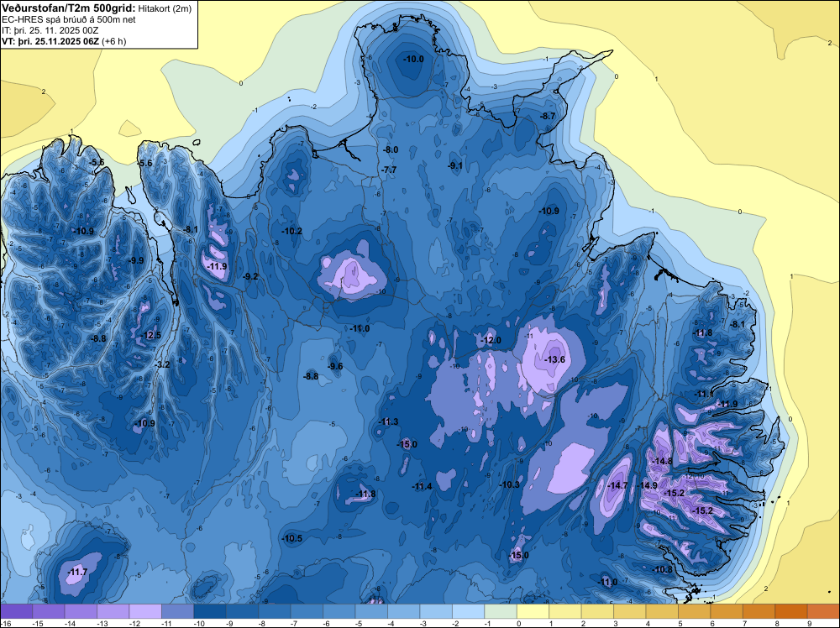Click the title 'Veðurstofan/T2m 500grid: Hitakort (2m)'
Viewport: 840px width, 628px height.
click(x=97, y=8)
